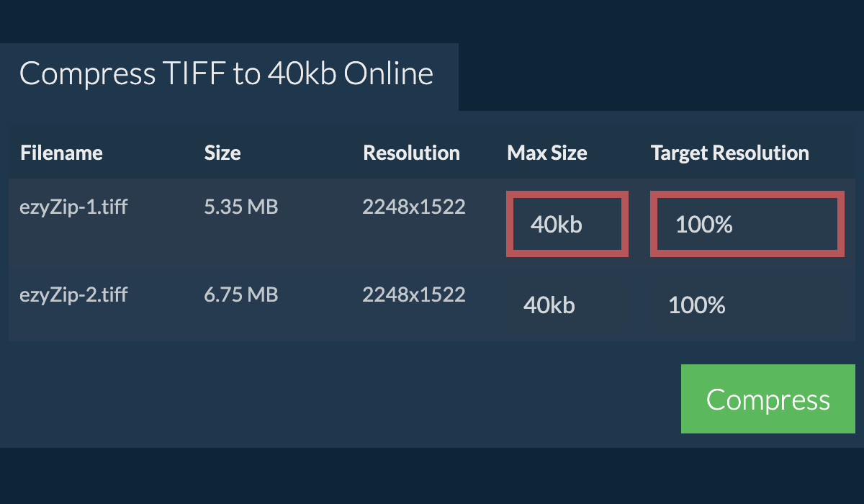Click the Resolution column header
864x504 pixels.
coord(411,153)
